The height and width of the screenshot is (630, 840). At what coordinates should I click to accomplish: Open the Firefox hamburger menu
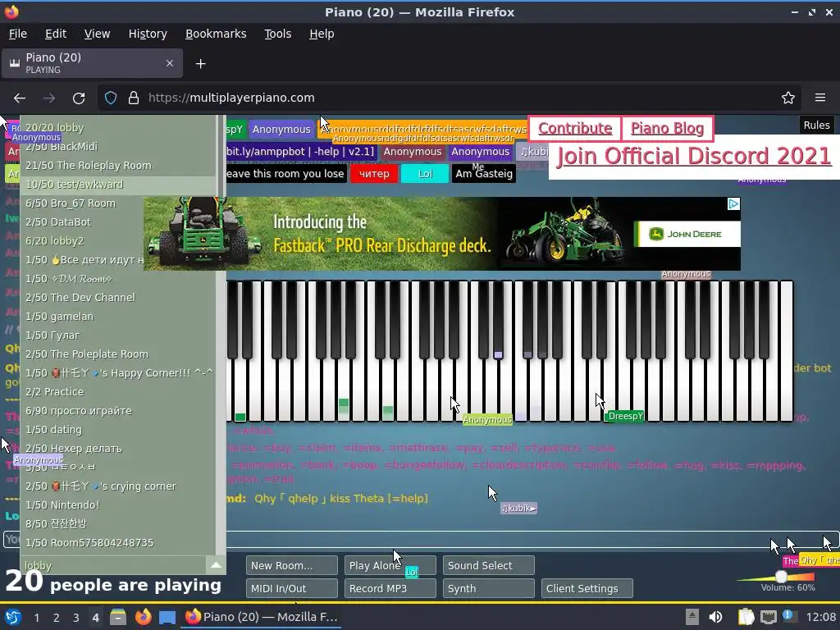tap(820, 98)
